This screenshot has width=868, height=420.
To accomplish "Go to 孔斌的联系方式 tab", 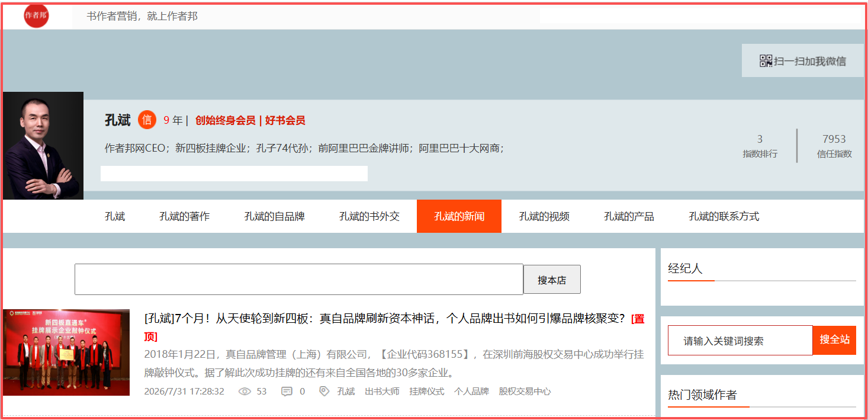I will coord(724,216).
